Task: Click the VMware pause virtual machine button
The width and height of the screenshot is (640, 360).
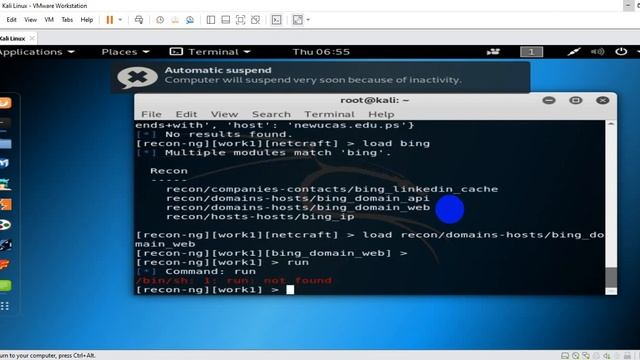Action: pyautogui.click(x=109, y=20)
